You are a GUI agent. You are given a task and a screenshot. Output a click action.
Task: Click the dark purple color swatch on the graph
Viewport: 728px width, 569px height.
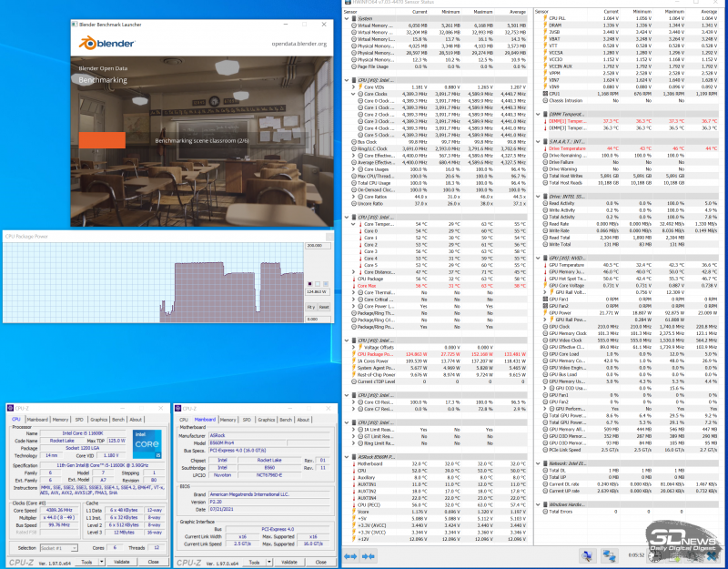pos(309,284)
